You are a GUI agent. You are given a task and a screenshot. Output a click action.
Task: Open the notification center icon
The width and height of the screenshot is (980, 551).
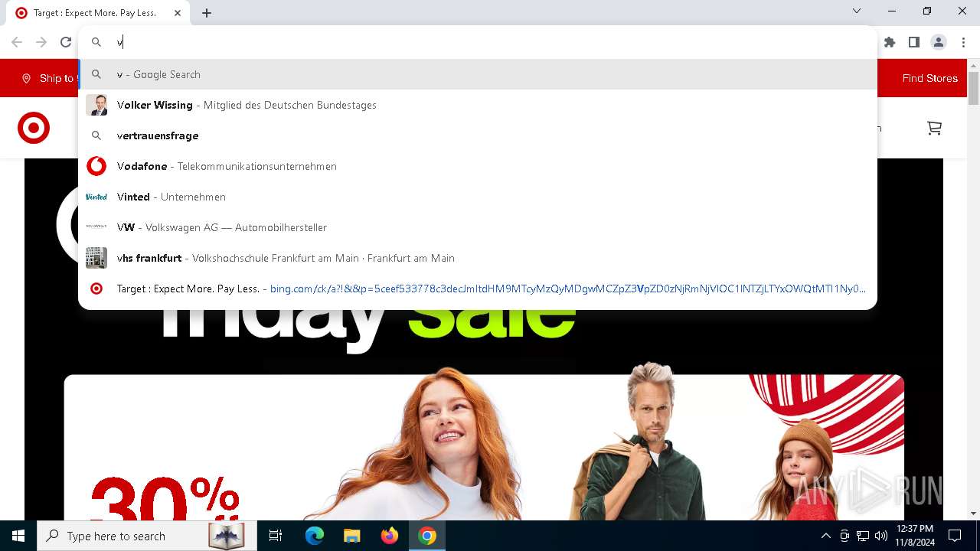click(x=955, y=536)
